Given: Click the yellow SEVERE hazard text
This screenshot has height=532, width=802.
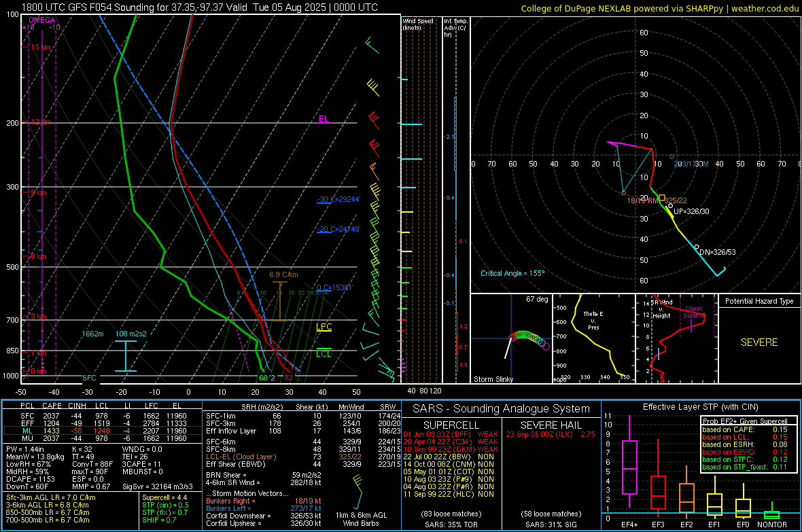Looking at the screenshot, I should [759, 342].
